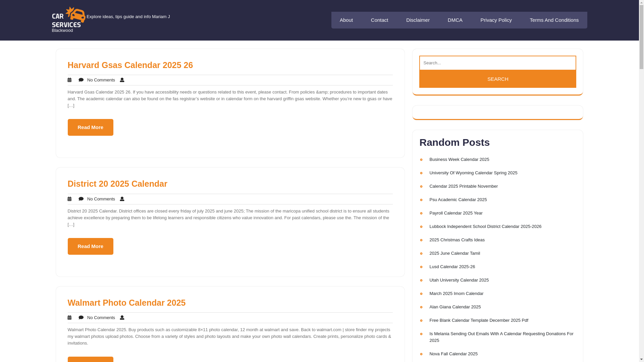The image size is (644, 362).
Task: Open District 20 2025 Calendar post title
Action: pos(117,184)
